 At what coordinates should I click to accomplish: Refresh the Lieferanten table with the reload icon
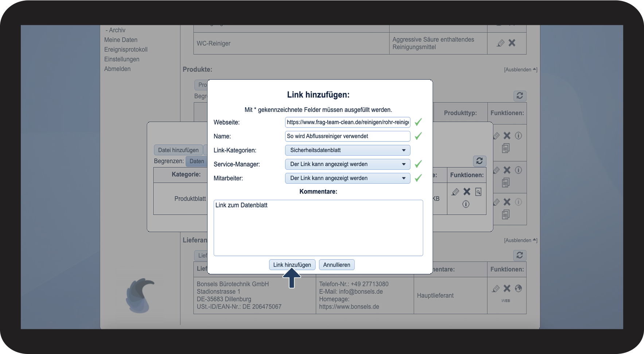(x=520, y=255)
